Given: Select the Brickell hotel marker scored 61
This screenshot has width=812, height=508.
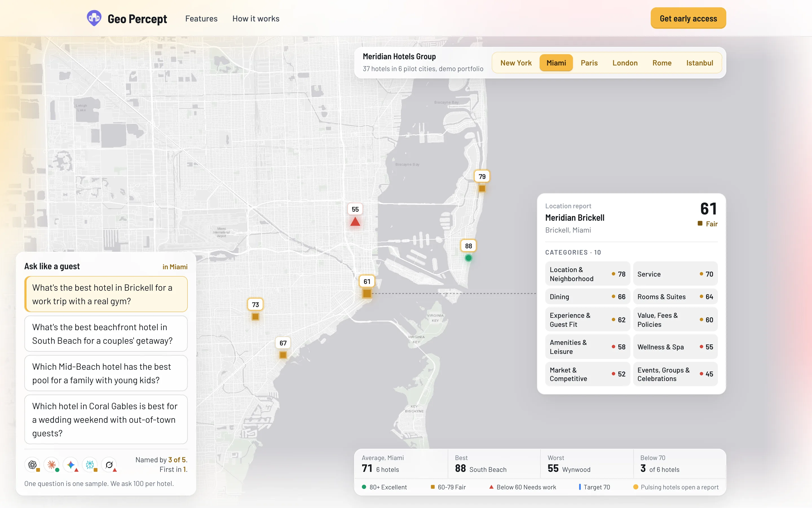Looking at the screenshot, I should coord(367,287).
